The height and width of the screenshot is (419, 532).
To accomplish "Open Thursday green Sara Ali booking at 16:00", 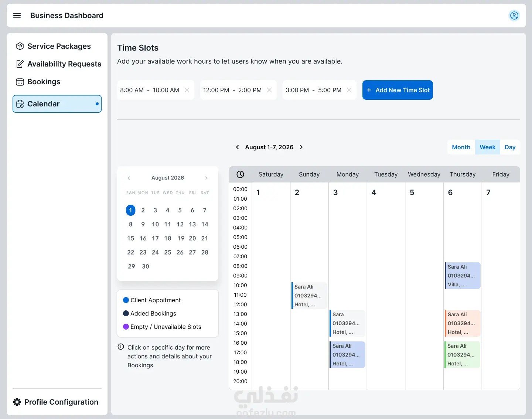I will (x=462, y=355).
